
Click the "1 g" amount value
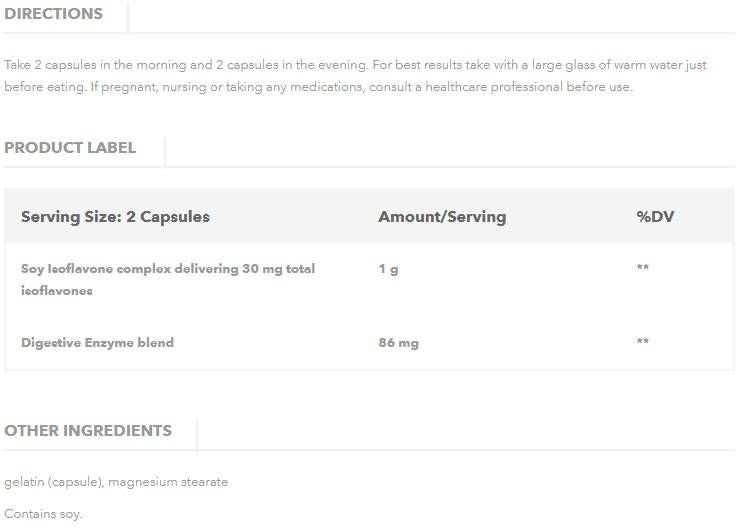click(388, 269)
